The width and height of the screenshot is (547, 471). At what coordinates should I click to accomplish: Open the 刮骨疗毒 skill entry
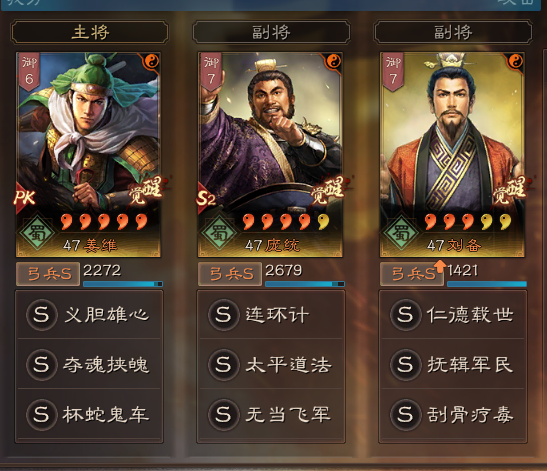tap(453, 414)
